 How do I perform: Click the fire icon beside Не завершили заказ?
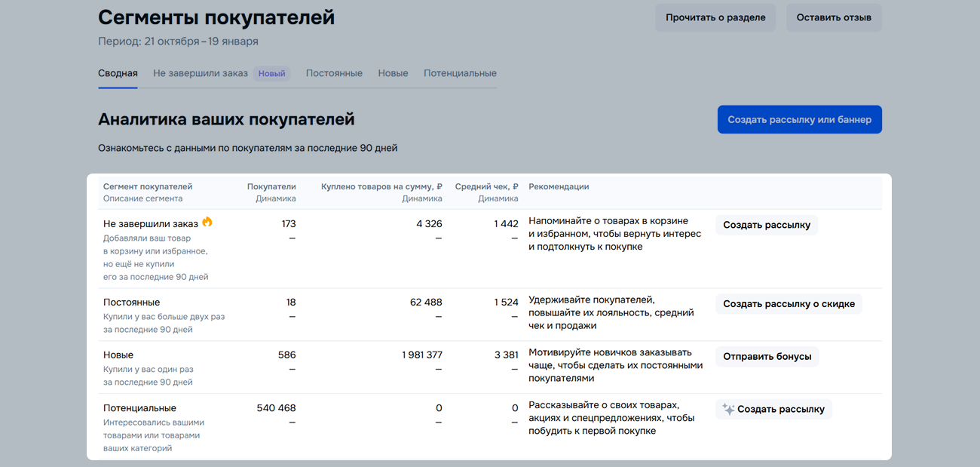(x=207, y=223)
